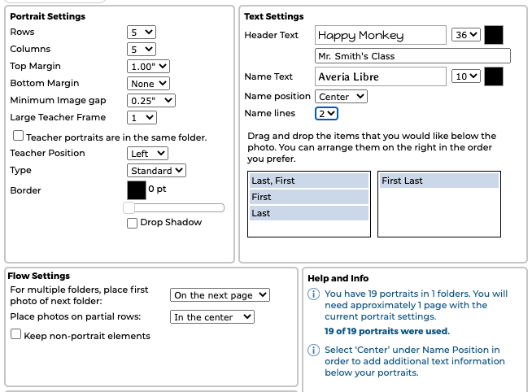Select the 'First Last' item in right list
This screenshot has height=392, width=532.
(439, 181)
